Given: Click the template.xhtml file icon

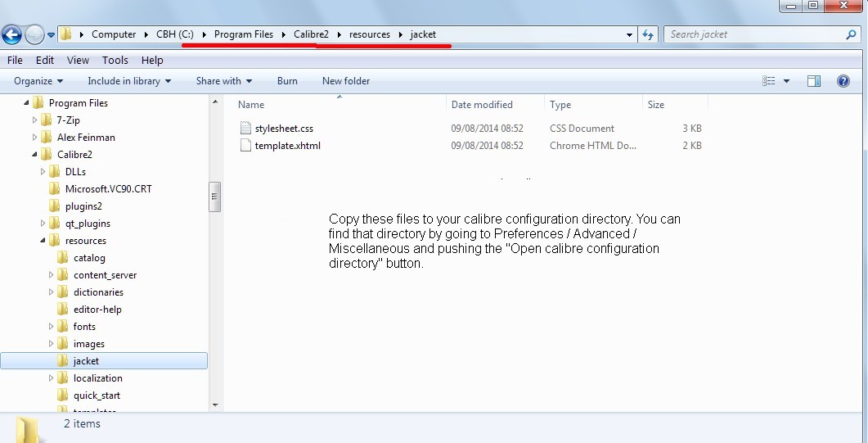Looking at the screenshot, I should click(245, 146).
